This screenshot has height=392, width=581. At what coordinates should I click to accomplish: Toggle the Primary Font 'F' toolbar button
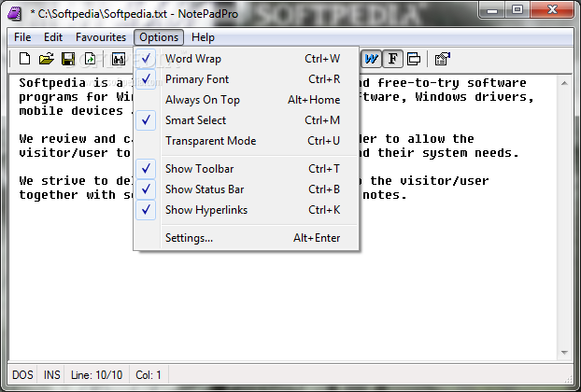coord(392,59)
